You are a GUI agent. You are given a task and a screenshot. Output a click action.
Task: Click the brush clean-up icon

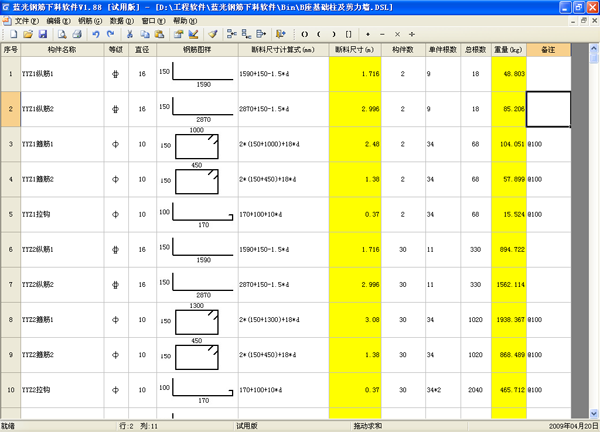(x=213, y=34)
